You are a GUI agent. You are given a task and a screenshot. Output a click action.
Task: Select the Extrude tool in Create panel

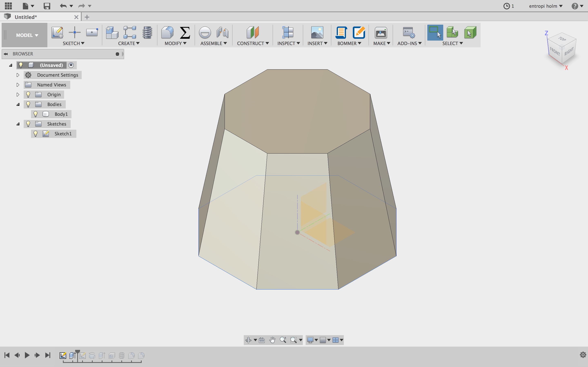click(112, 32)
